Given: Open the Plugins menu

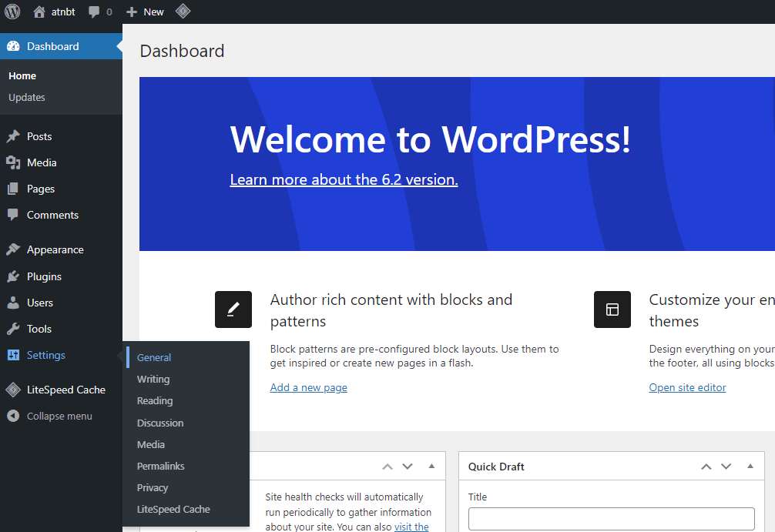Looking at the screenshot, I should pos(44,276).
